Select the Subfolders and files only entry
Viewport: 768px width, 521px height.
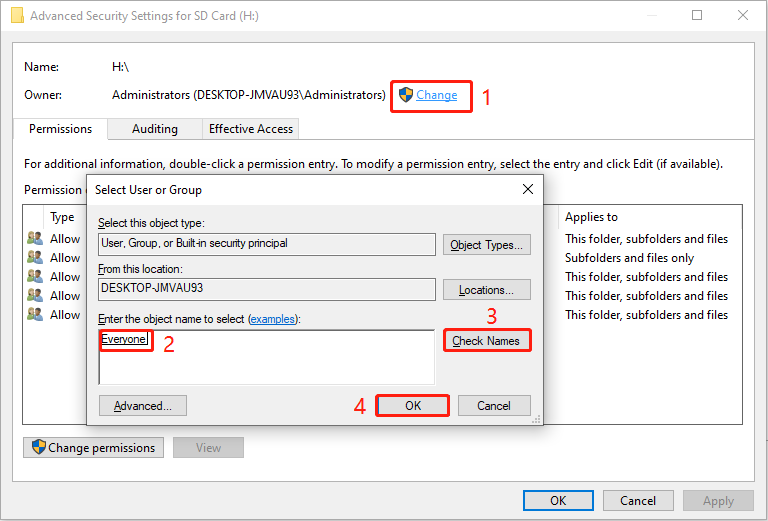click(x=629, y=258)
